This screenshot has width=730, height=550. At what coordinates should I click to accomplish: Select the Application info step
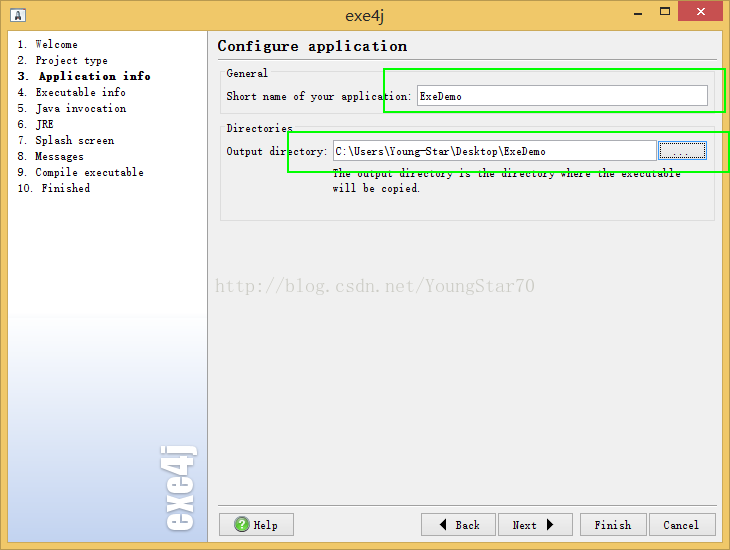(84, 76)
